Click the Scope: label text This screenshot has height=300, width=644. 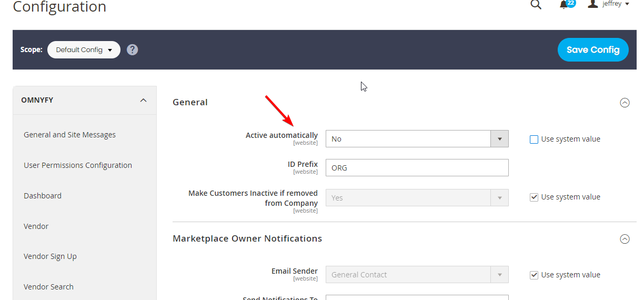click(32, 49)
